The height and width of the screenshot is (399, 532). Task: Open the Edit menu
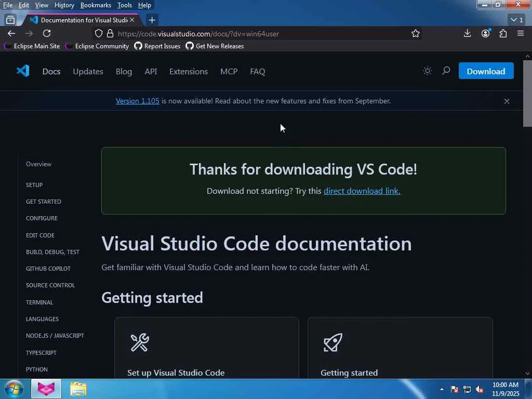click(x=23, y=5)
